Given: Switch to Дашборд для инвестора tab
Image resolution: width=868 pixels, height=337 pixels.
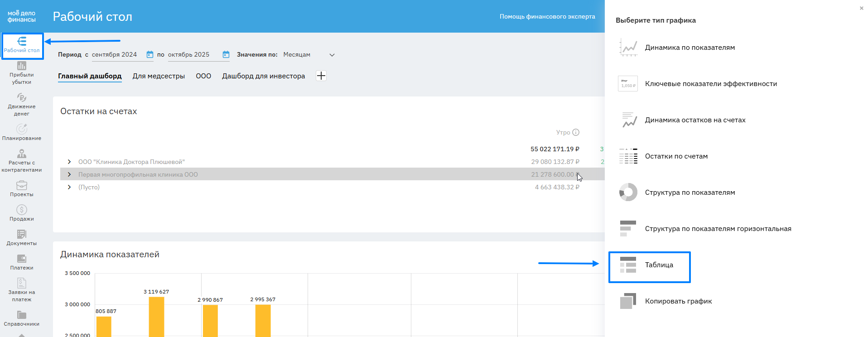Looking at the screenshot, I should point(263,76).
